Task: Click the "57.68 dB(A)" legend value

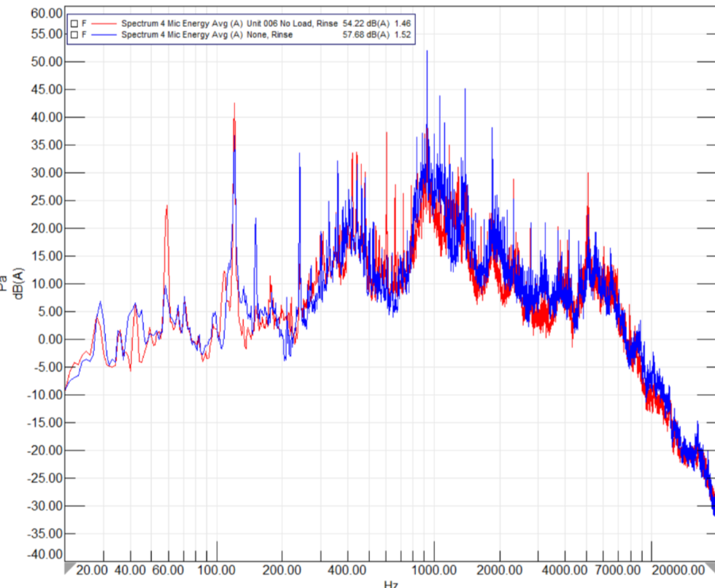Action: [x=366, y=34]
